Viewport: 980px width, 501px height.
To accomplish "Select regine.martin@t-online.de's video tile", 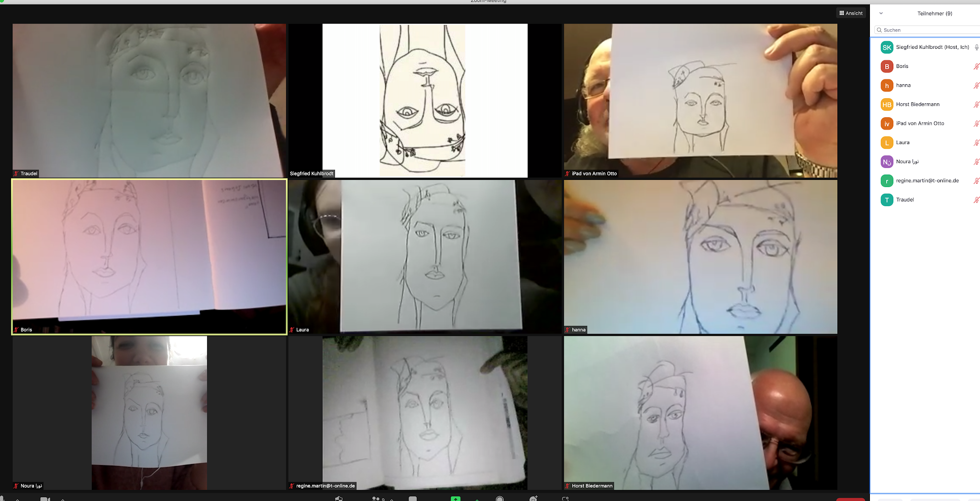I will click(425, 412).
